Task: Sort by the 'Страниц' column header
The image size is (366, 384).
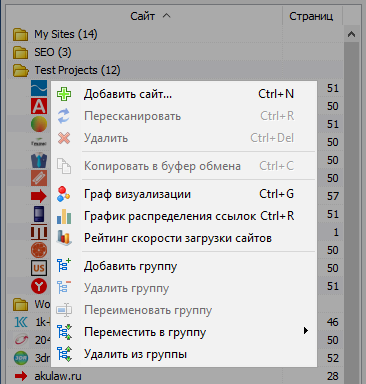Action: tap(311, 16)
